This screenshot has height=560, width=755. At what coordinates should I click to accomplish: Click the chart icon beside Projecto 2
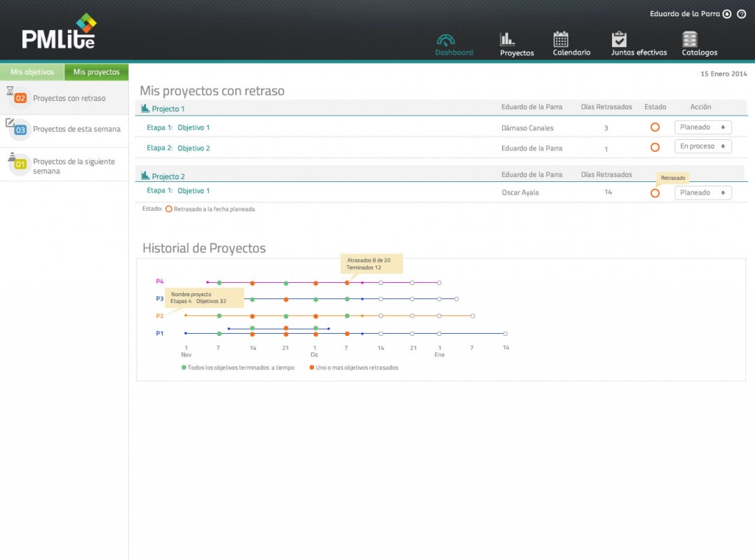point(145,175)
